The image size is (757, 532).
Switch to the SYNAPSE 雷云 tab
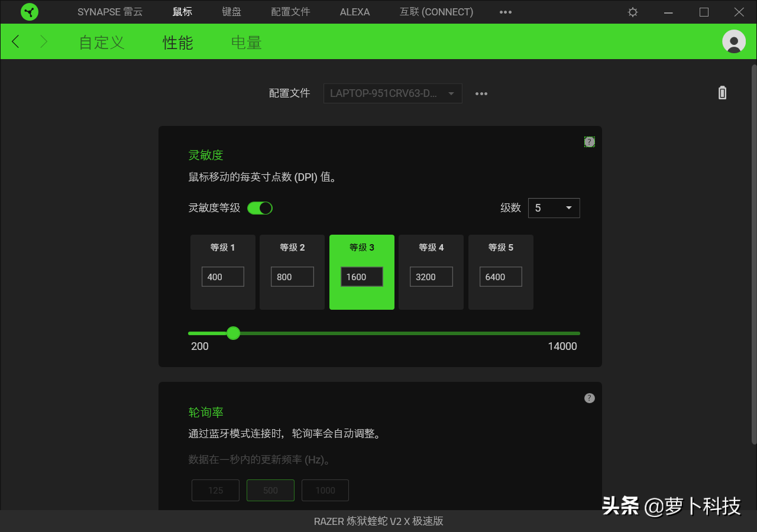click(110, 12)
